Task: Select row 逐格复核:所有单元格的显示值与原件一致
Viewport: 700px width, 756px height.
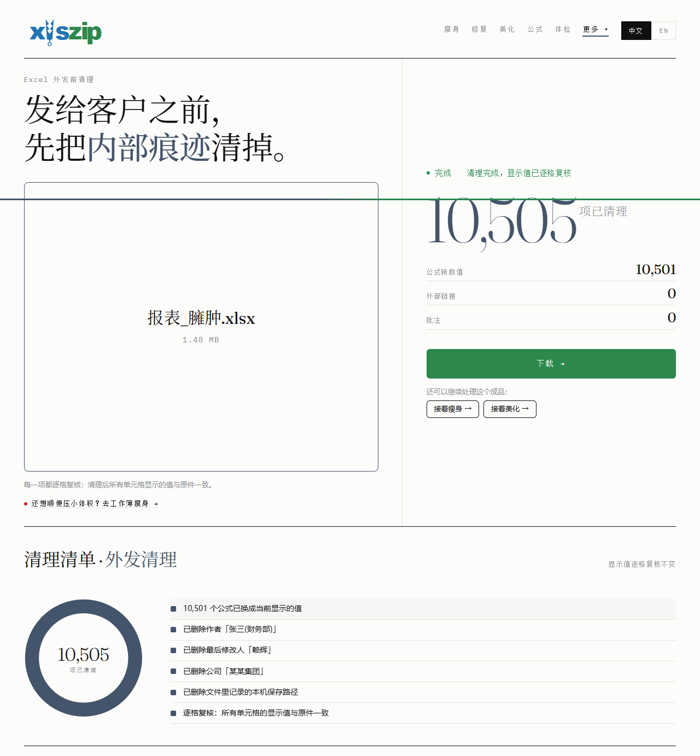Action: 423,713
